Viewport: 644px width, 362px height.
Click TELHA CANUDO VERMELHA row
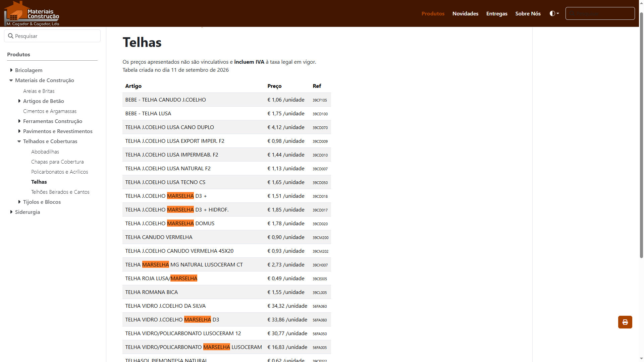pyautogui.click(x=226, y=237)
